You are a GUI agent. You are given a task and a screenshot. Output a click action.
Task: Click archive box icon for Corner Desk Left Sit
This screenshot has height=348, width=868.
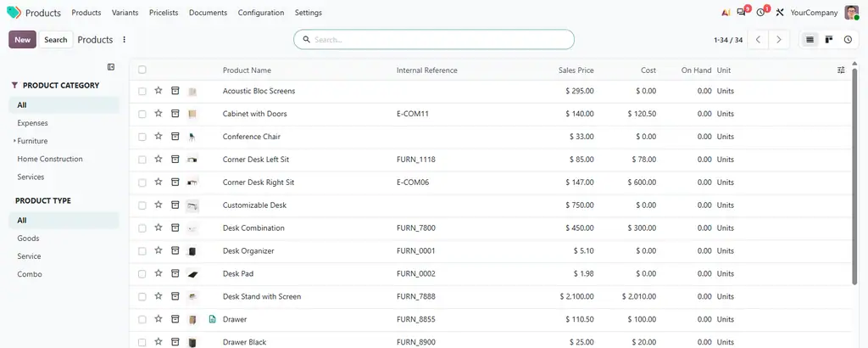click(x=175, y=159)
